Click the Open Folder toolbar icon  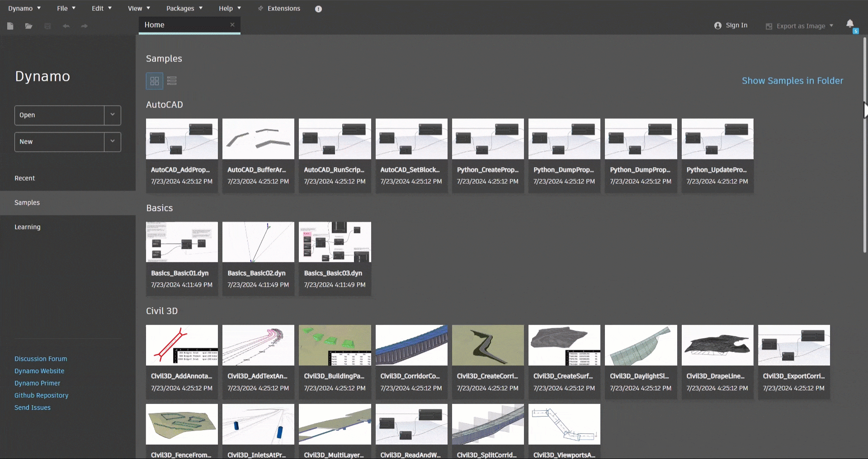[x=28, y=26]
